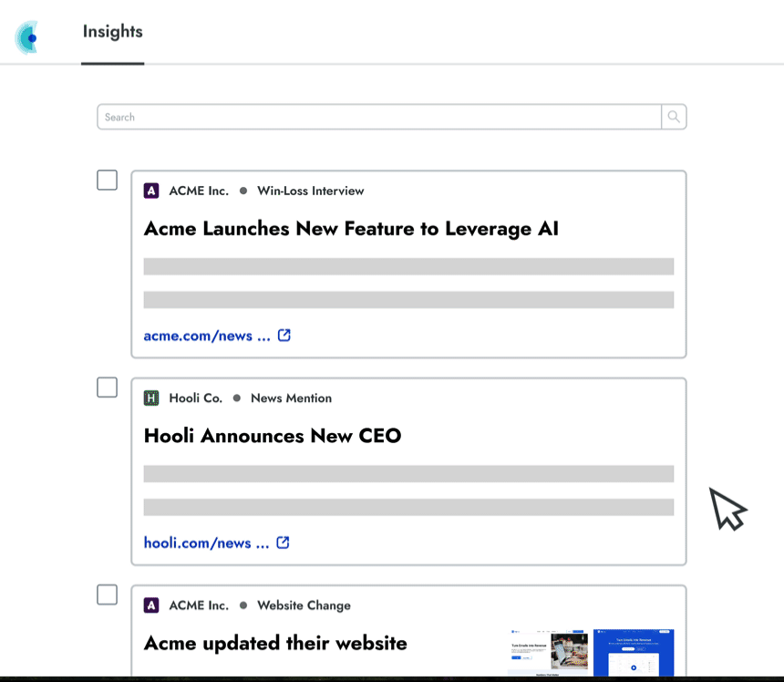Click the ACME logo in Website Change card
The height and width of the screenshot is (682, 784).
[x=151, y=604]
